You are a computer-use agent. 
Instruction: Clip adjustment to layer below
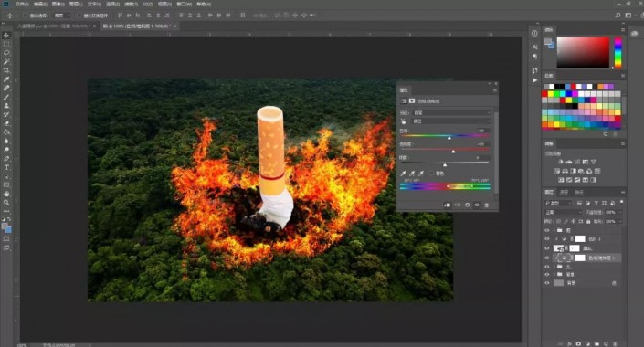click(x=448, y=205)
